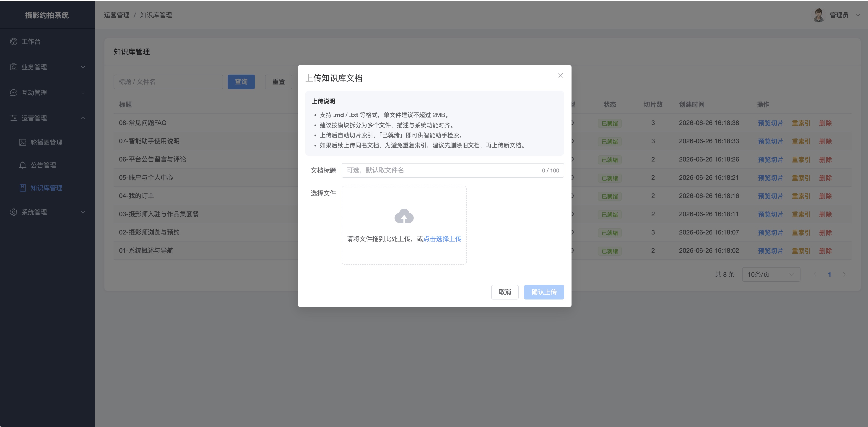
Task: Click the 取消 button
Action: click(x=504, y=292)
